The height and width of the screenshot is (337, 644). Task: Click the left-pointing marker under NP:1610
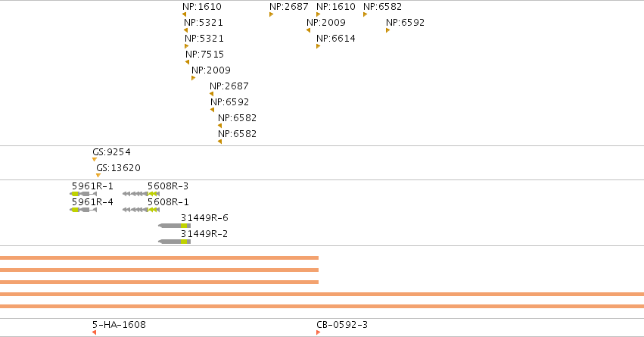[x=184, y=14]
